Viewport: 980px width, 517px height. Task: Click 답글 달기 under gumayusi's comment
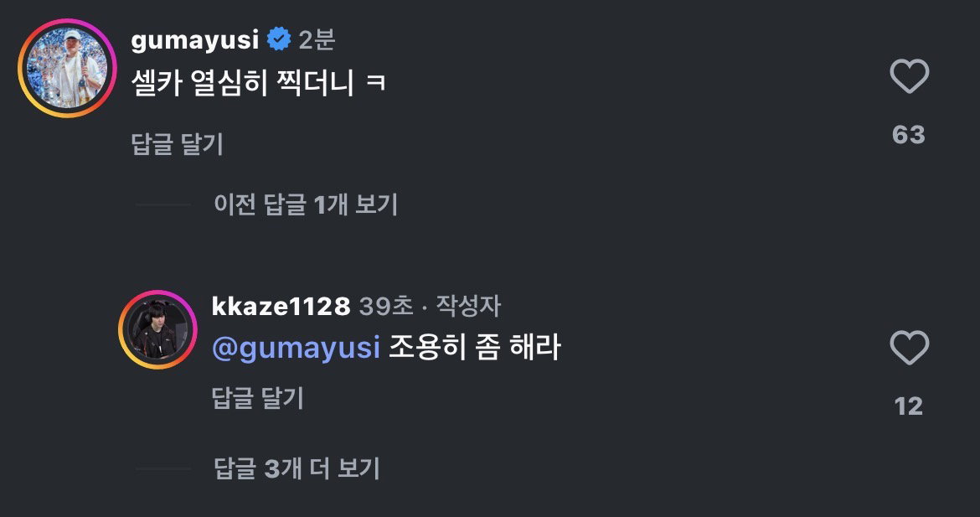(x=178, y=144)
